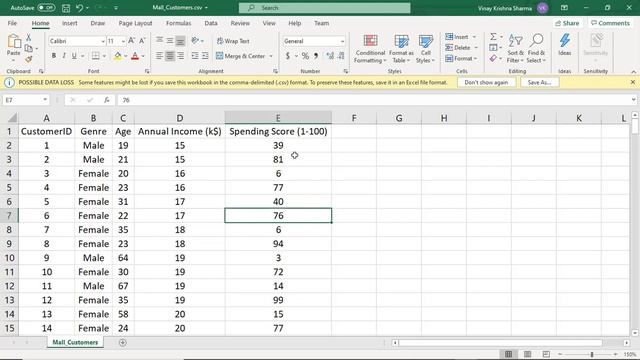Click Decrease Decimal icon
This screenshot has width=640, height=360.
[341, 56]
